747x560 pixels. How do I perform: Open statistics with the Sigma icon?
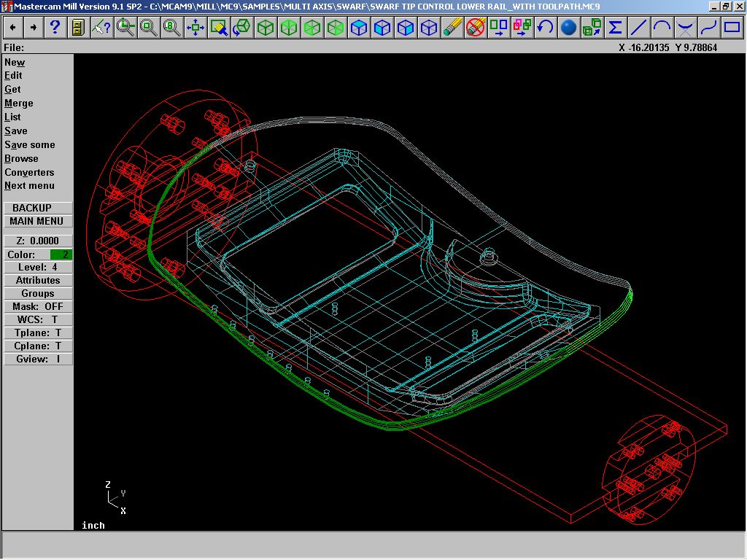(616, 28)
